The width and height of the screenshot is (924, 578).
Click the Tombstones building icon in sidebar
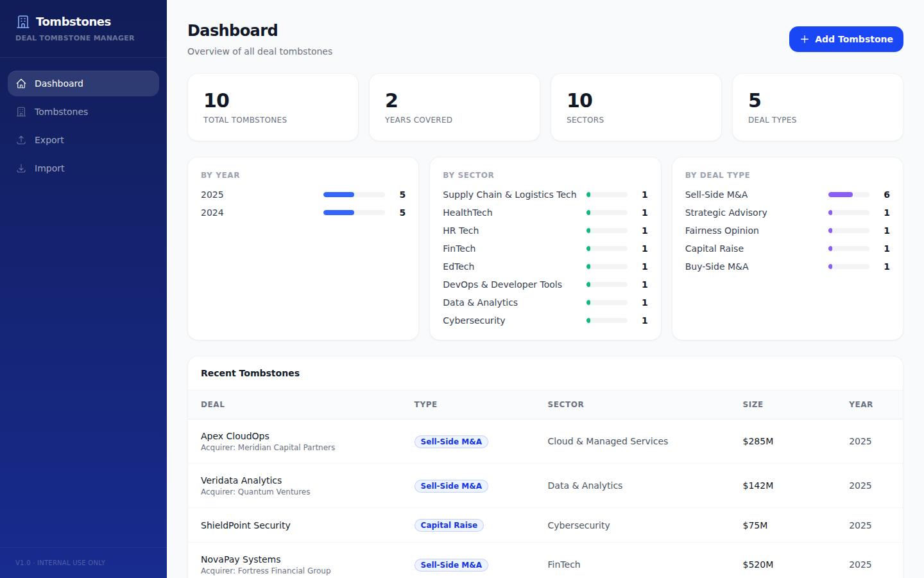[x=21, y=112]
